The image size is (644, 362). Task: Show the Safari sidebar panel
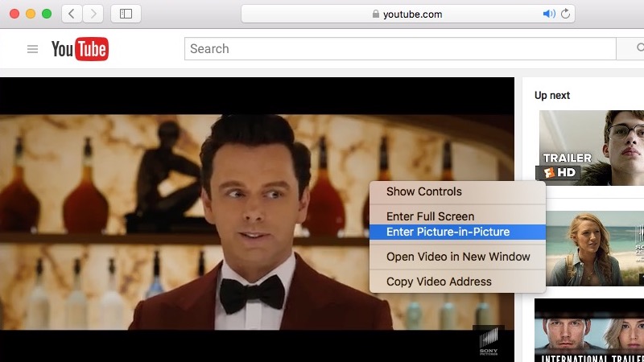(x=126, y=14)
